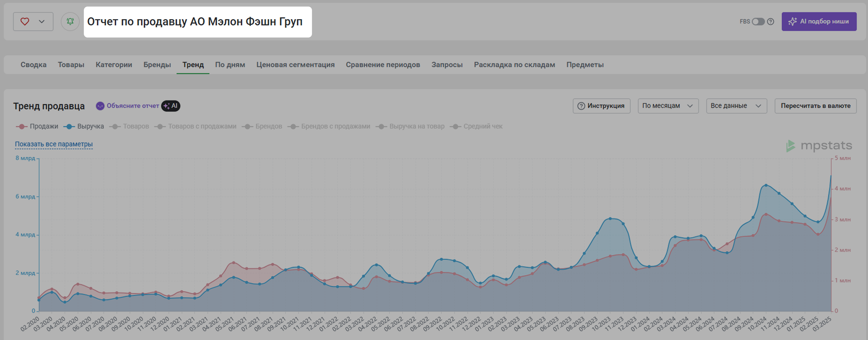Click Пересчитать в валюте button
Image resolution: width=868 pixels, height=340 pixels.
pyautogui.click(x=816, y=106)
